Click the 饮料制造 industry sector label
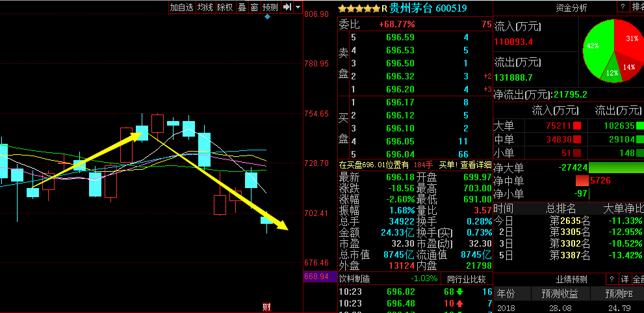The height and width of the screenshot is (313, 644). (x=354, y=279)
